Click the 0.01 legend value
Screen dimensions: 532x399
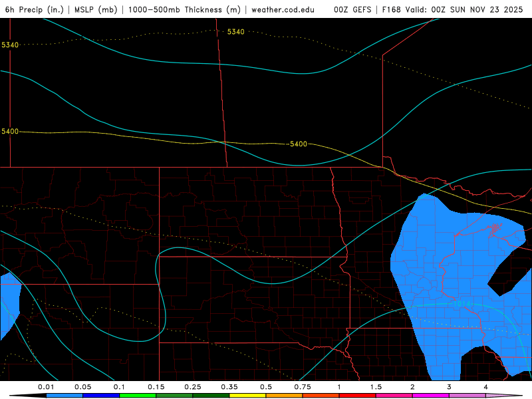(x=46, y=387)
